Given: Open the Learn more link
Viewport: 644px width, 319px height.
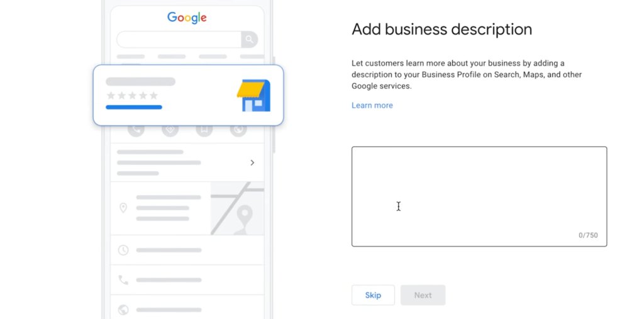Looking at the screenshot, I should pos(372,105).
